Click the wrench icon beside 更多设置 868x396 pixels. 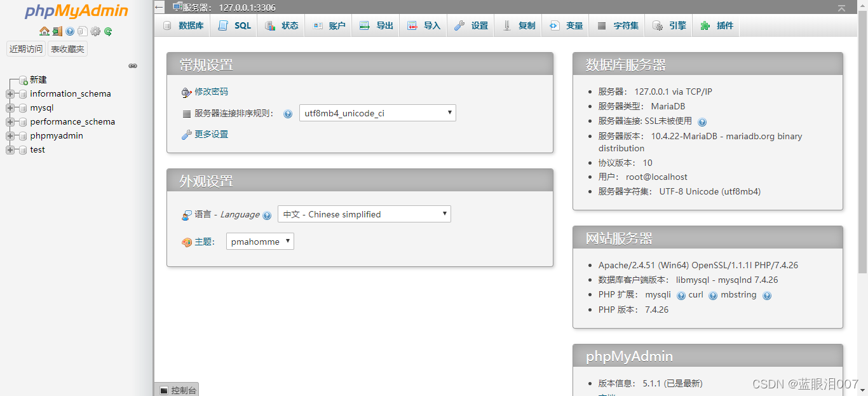click(186, 135)
